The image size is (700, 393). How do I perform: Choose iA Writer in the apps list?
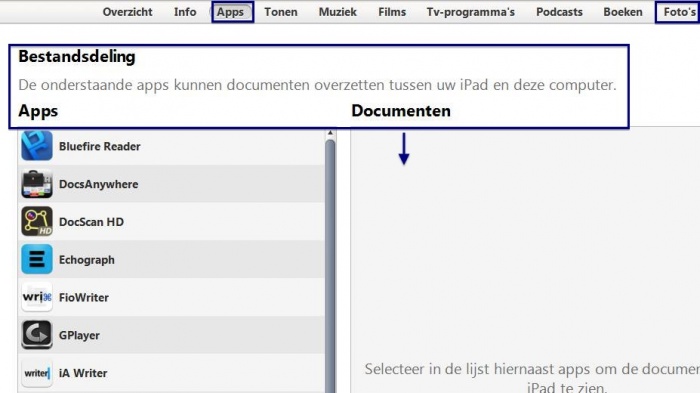171,373
